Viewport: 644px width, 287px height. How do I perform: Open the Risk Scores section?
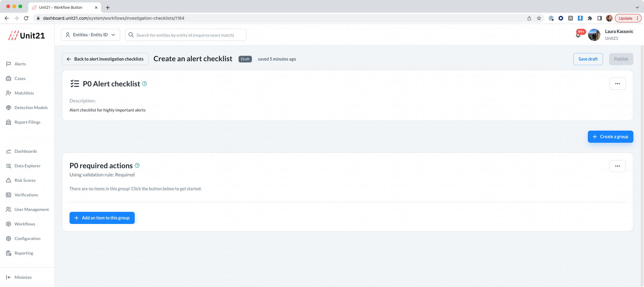click(25, 180)
